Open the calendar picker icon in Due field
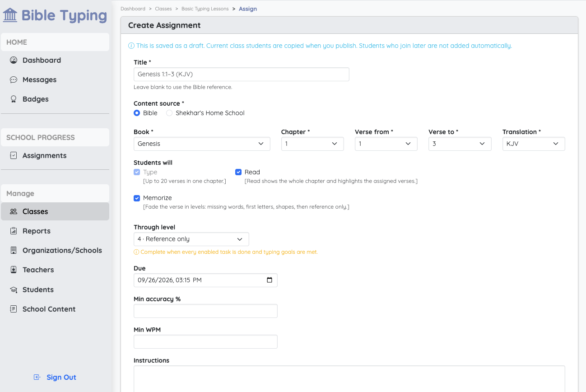The width and height of the screenshot is (586, 392). click(270, 280)
